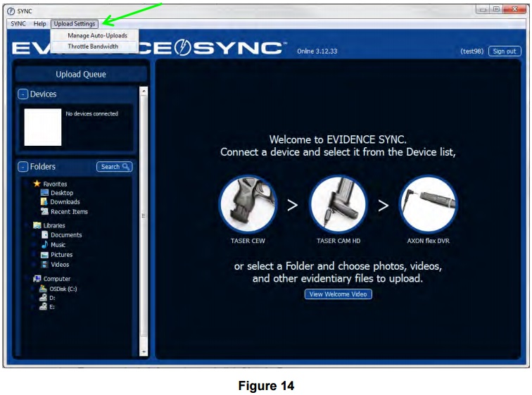This screenshot has width=532, height=395.
Task: Click the TASER CAM HD icon
Action: point(338,205)
